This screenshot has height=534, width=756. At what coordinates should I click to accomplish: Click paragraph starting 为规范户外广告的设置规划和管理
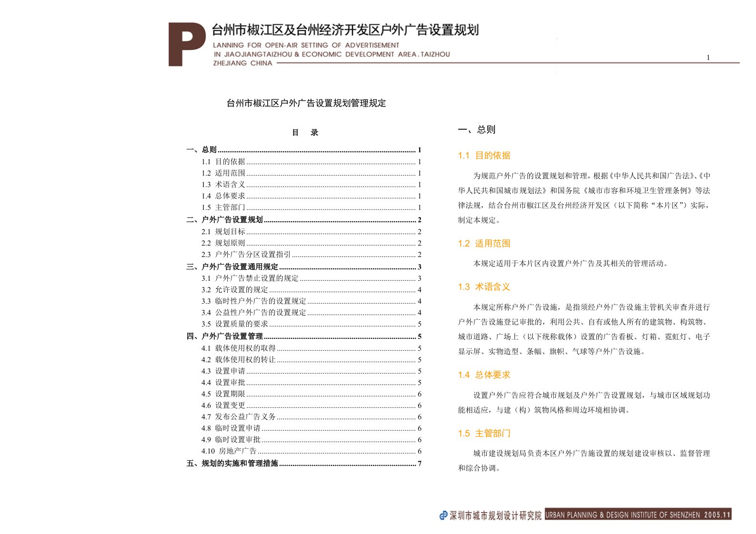click(x=584, y=198)
